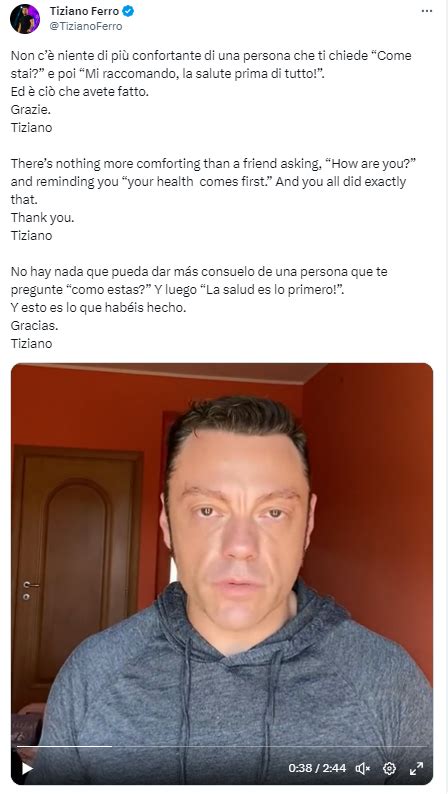Click the 0:38 / 2:44 time display
Viewport: 448px width, 794px height.
click(x=317, y=768)
